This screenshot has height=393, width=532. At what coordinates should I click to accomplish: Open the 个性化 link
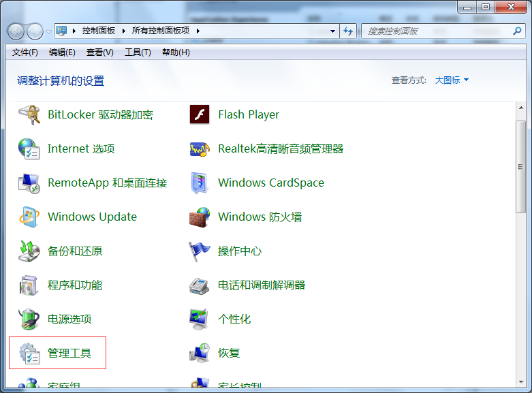[x=234, y=319]
